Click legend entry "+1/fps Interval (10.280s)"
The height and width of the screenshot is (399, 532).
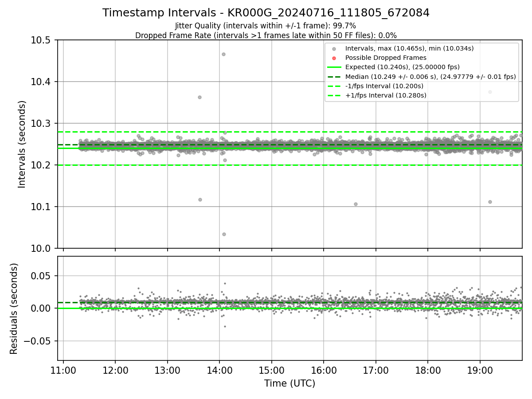(x=386, y=95)
